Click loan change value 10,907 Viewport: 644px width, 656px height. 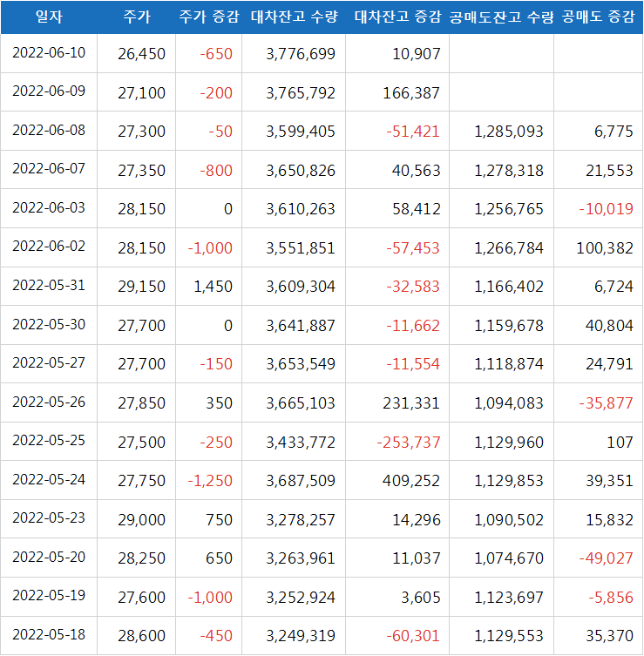417,54
